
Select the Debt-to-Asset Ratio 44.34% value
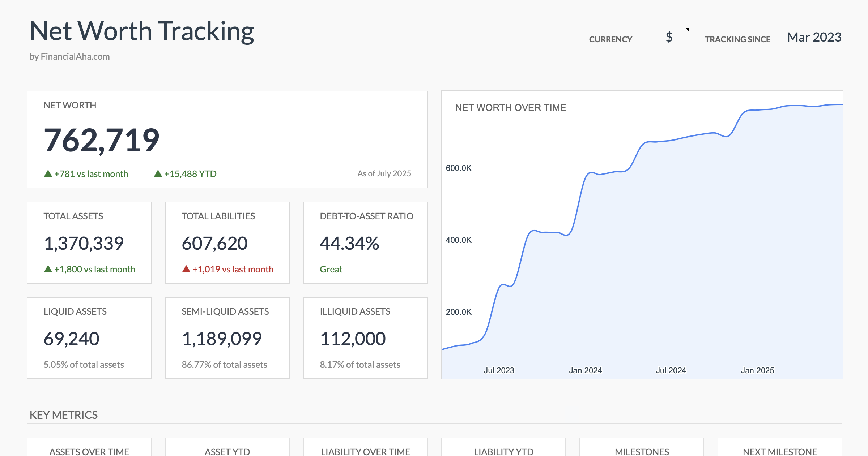[349, 244]
